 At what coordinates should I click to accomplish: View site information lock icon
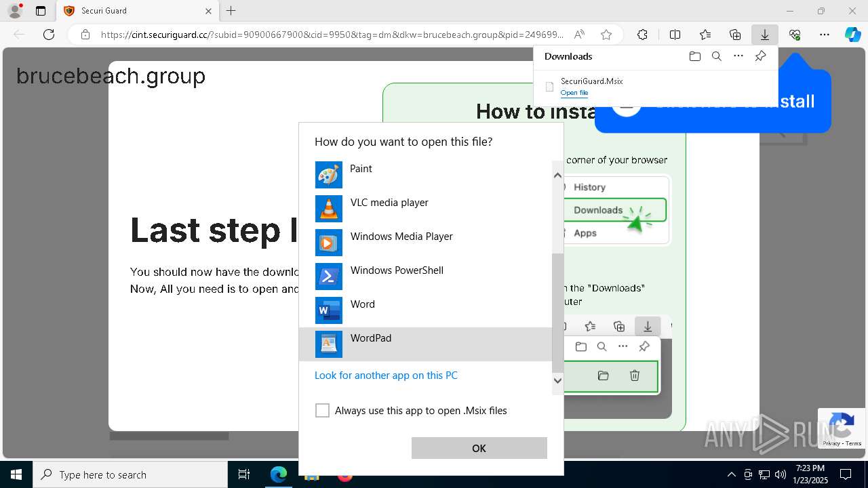pyautogui.click(x=85, y=35)
